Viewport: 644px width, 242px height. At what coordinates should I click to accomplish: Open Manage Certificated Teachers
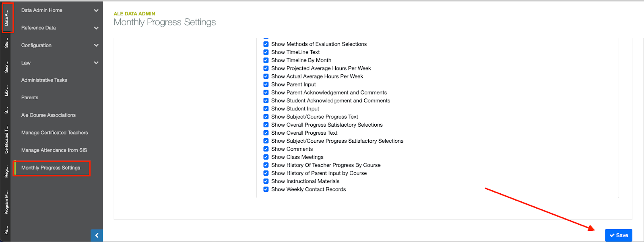(54, 133)
